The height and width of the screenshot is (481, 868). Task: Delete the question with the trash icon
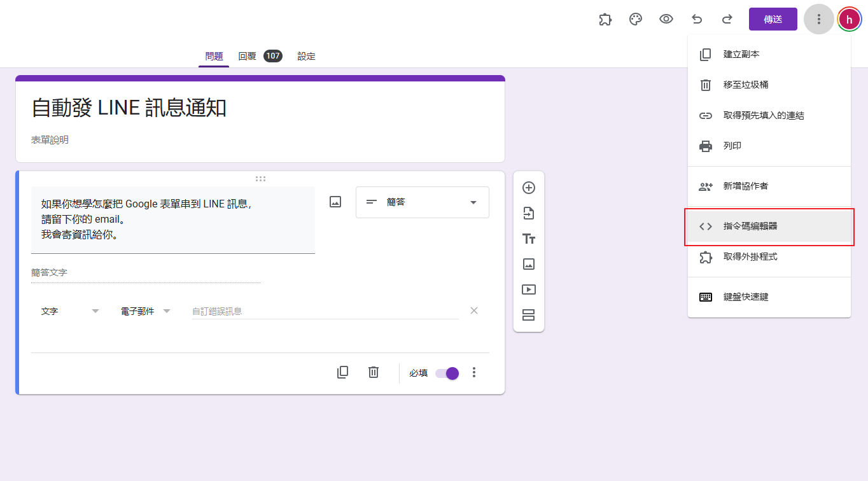374,373
